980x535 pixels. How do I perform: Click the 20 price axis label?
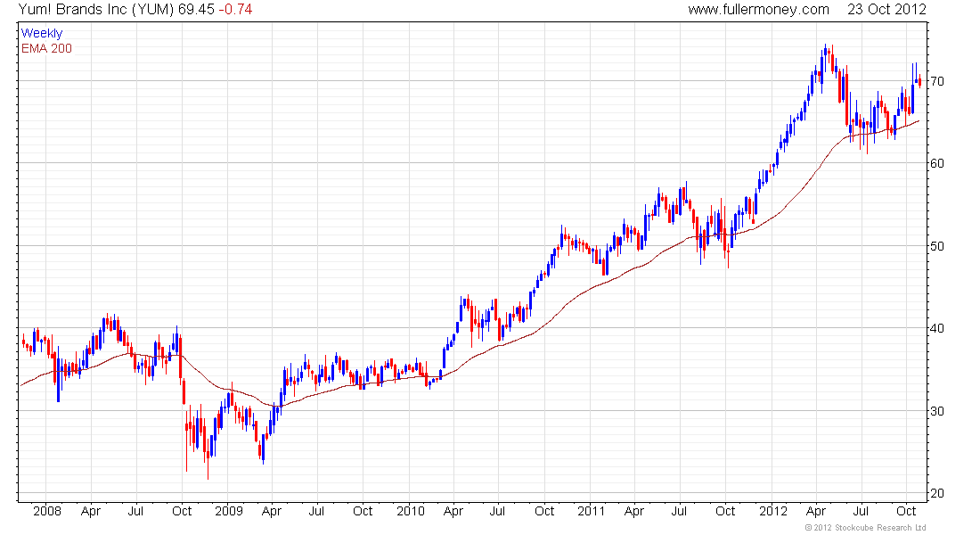[936, 493]
